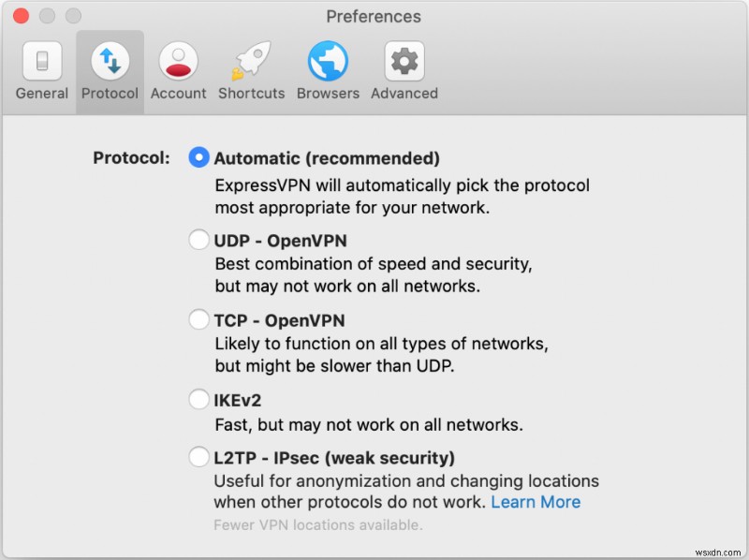Open the Browsers preferences pane

[x=328, y=66]
